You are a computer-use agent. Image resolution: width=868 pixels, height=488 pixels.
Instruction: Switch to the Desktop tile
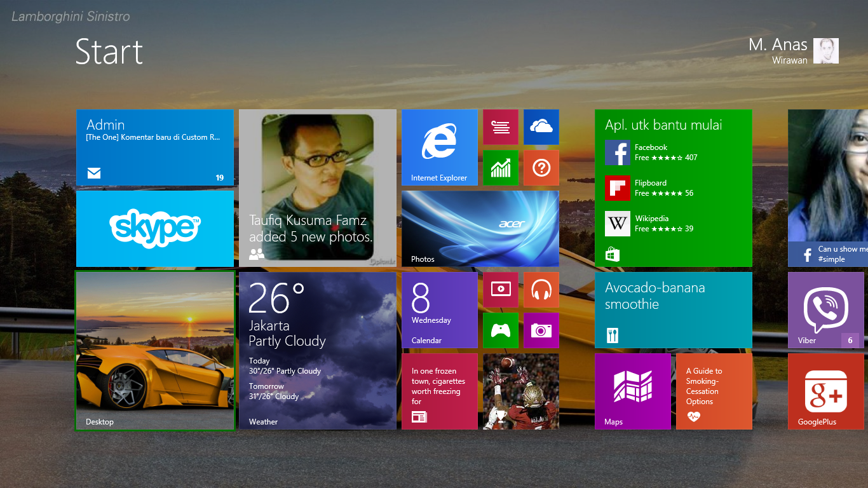click(x=154, y=350)
